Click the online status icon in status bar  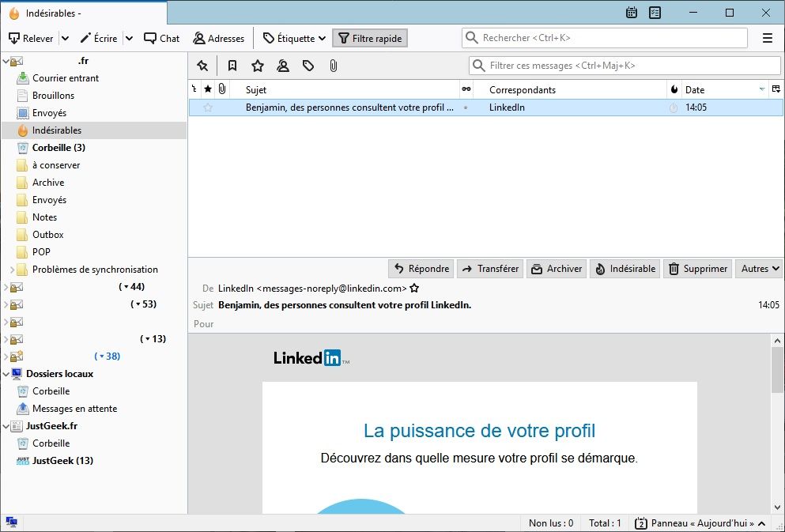(12, 523)
